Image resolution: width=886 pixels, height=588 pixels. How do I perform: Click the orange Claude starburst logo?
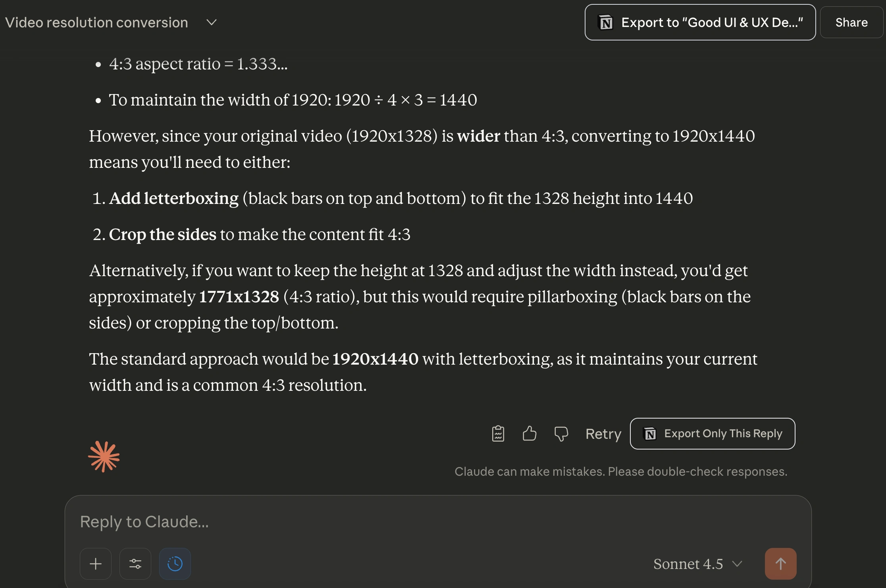[104, 457]
